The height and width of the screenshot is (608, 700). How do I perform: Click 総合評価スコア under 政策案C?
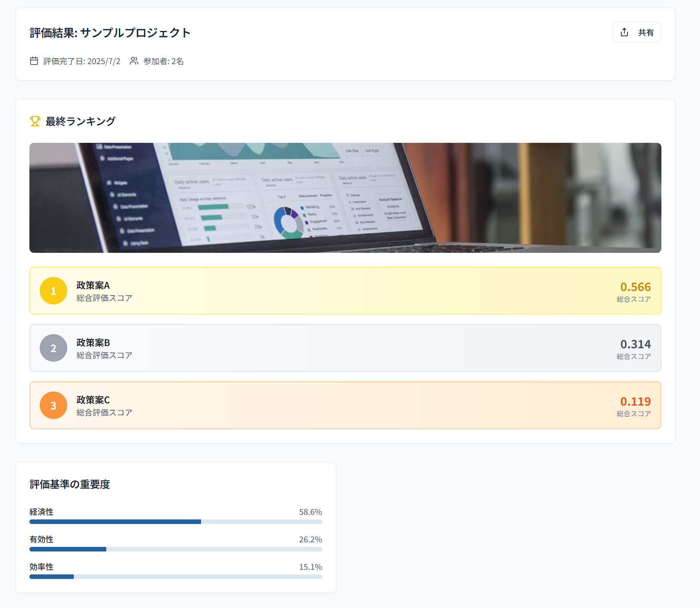104,412
